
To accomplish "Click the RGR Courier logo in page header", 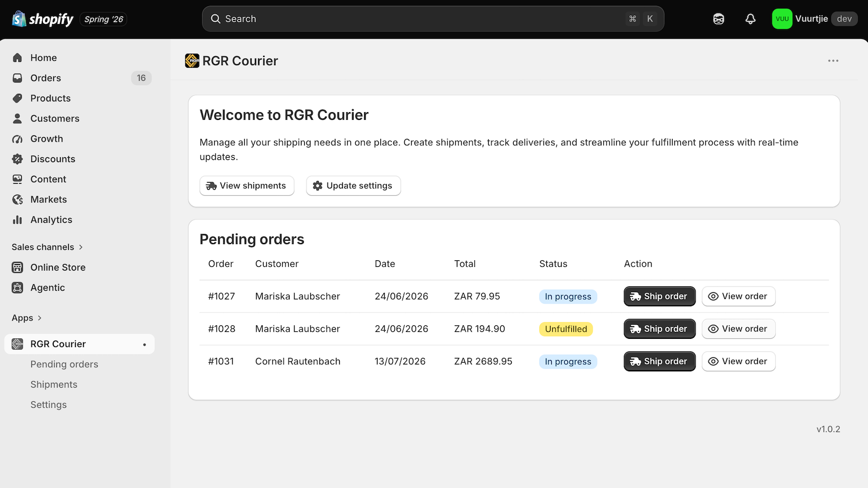I will tap(192, 61).
